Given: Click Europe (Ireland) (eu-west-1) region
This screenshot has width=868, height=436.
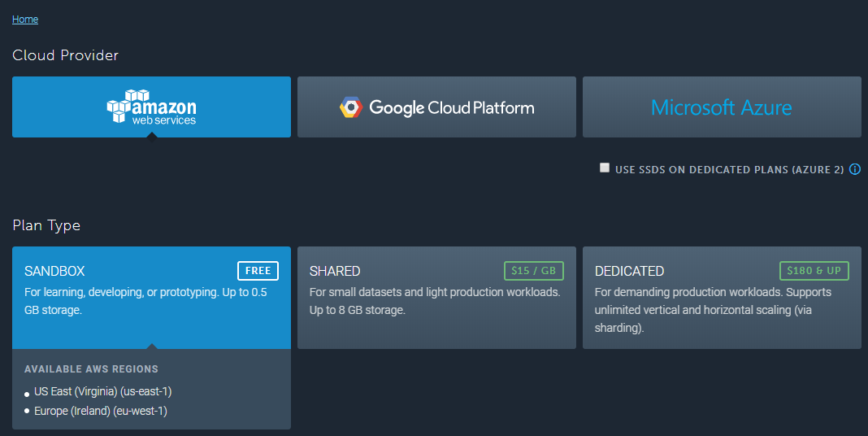Looking at the screenshot, I should tap(101, 411).
